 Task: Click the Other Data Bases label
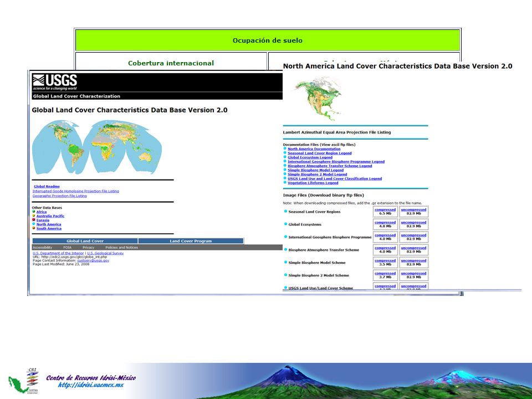(x=47, y=208)
